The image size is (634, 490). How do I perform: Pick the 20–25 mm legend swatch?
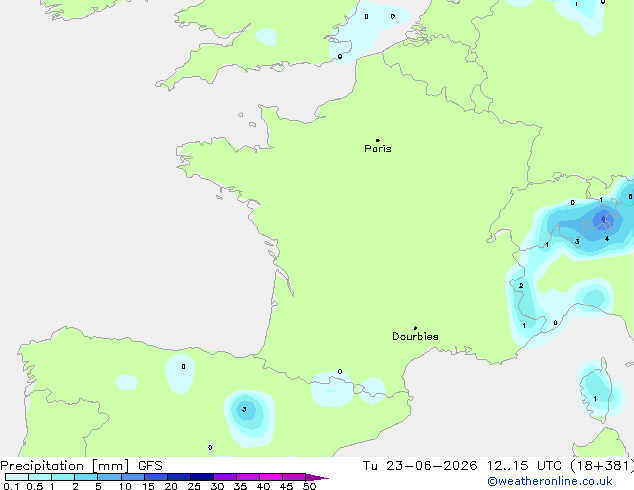coord(179,477)
